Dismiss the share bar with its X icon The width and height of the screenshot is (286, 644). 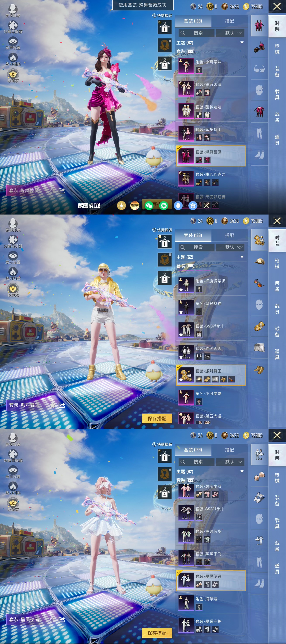[x=206, y=206]
